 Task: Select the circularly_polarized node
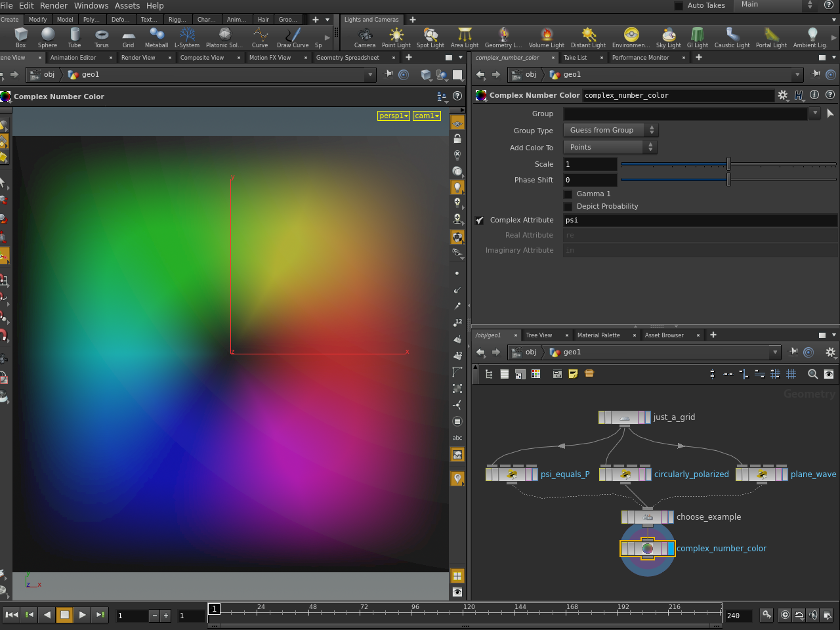(626, 474)
